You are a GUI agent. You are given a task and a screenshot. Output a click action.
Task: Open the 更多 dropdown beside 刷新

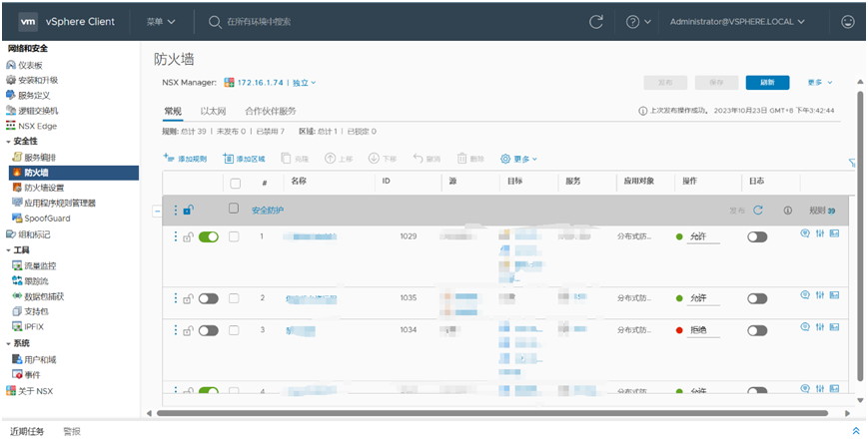[x=820, y=83]
